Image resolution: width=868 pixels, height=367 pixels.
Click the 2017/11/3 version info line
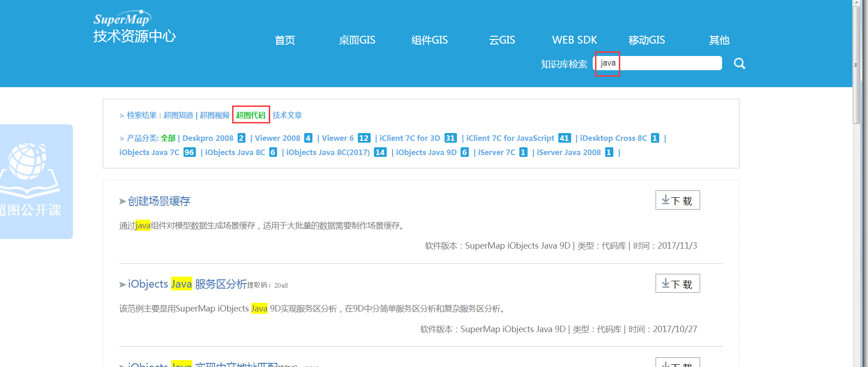(561, 246)
